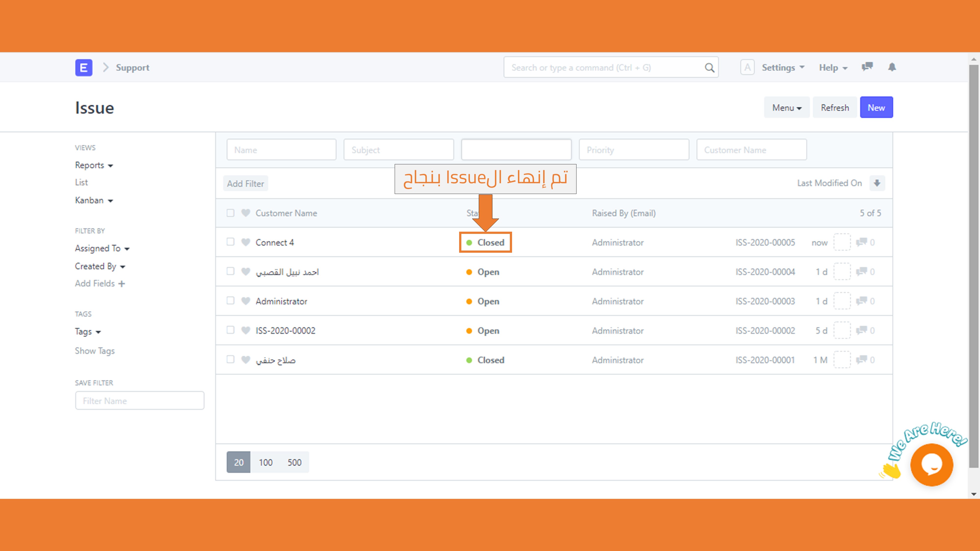
Task: Click the Add Filter button
Action: click(245, 184)
